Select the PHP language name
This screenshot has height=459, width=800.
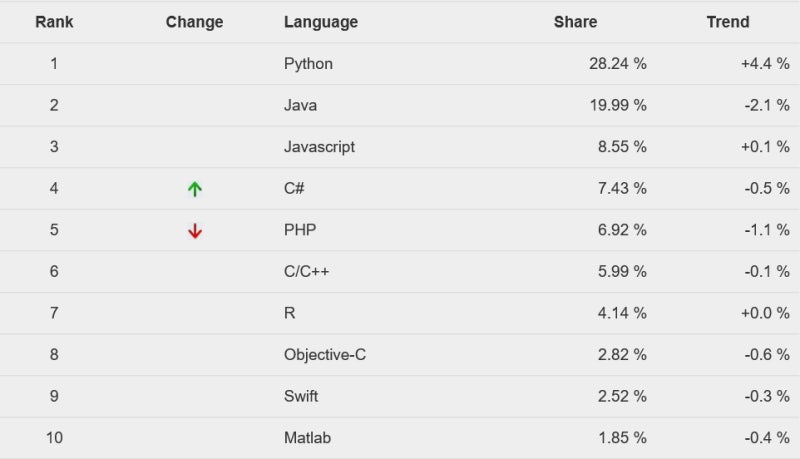(x=300, y=230)
